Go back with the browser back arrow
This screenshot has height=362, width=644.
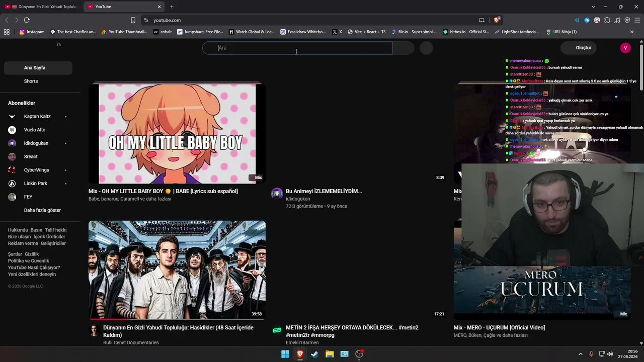(7, 20)
